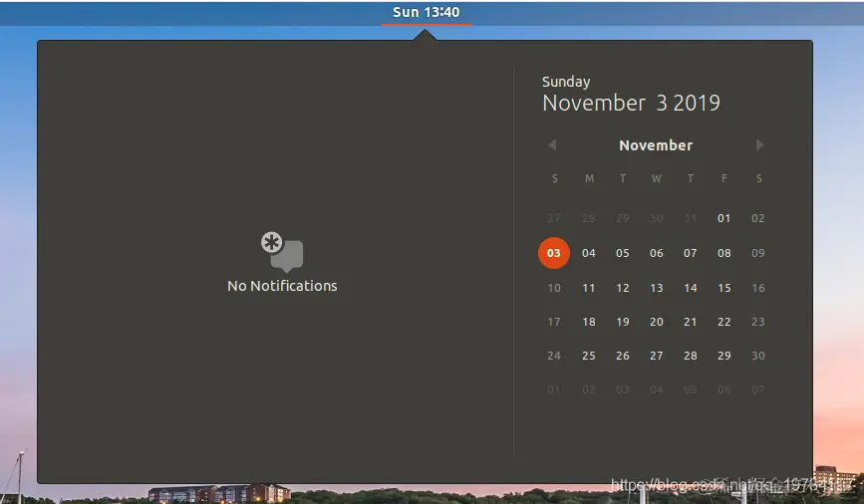The width and height of the screenshot is (864, 504).
Task: Select November 28 in the row starting 24
Action: tap(691, 356)
